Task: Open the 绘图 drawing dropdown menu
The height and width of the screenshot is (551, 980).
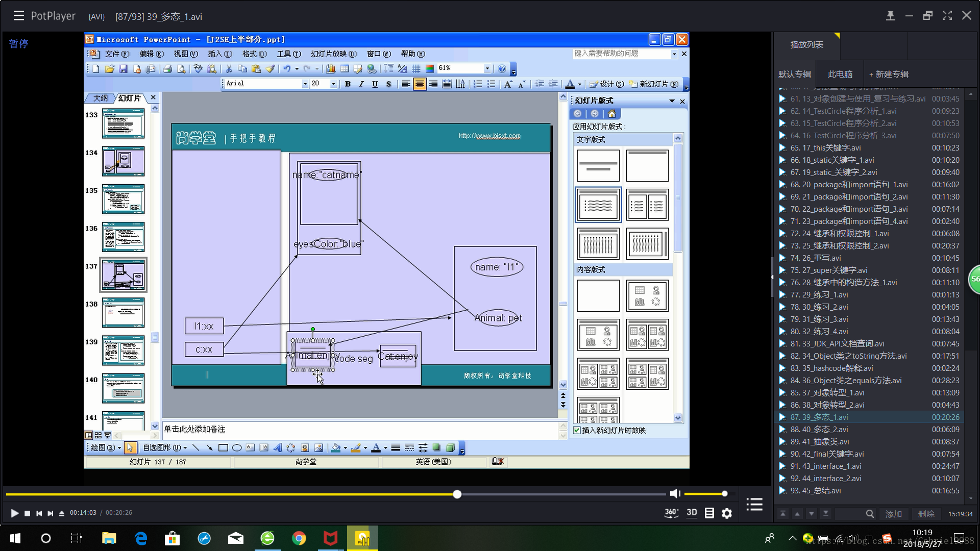Action: pyautogui.click(x=106, y=448)
